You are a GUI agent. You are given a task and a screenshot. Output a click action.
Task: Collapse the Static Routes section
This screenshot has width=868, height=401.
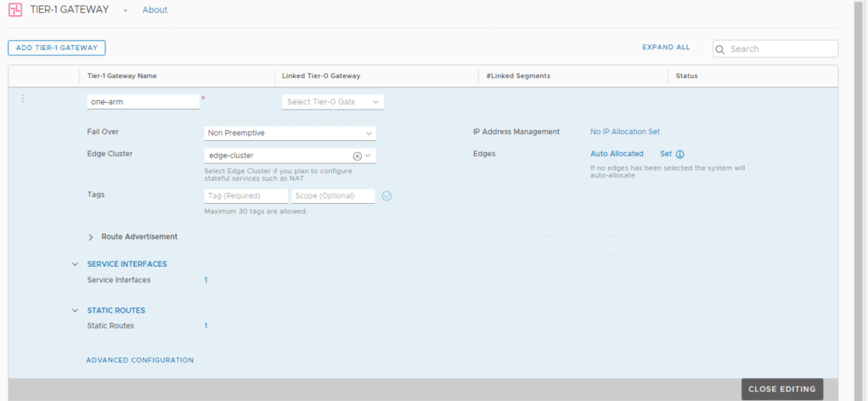(x=76, y=311)
